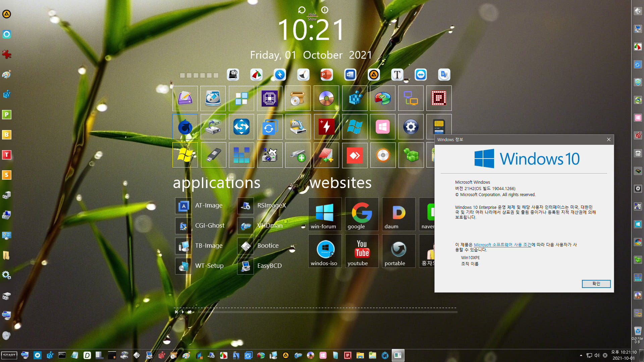Open TeamViewer icon in the launcher row

[421, 75]
